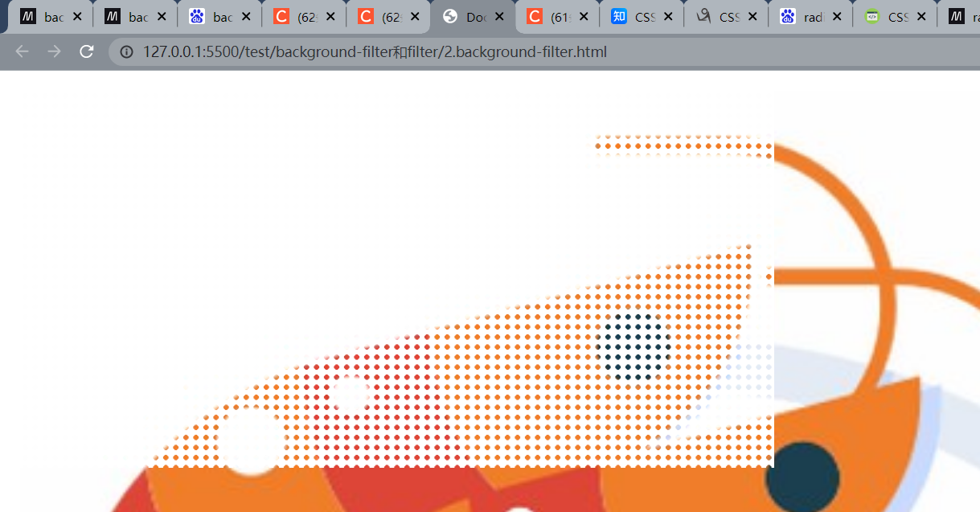Screen dimensions: 980x512
Task: Go forward to the next page
Action: coord(54,51)
